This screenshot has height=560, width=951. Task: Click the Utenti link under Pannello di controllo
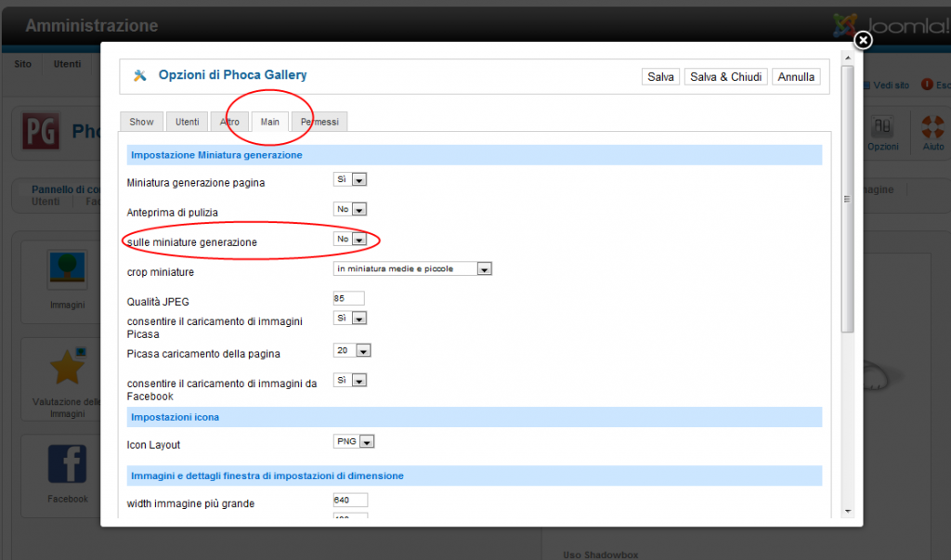(x=46, y=202)
